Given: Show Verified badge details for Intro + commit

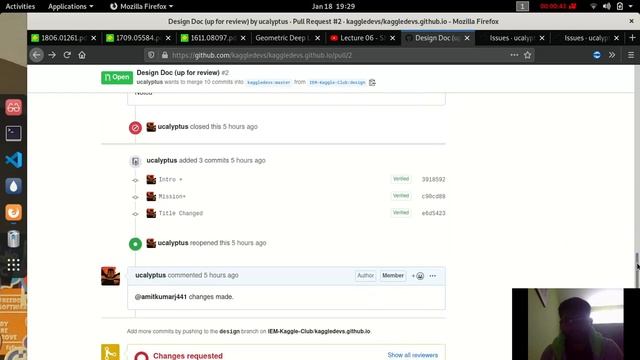Looking at the screenshot, I should pyautogui.click(x=401, y=179).
